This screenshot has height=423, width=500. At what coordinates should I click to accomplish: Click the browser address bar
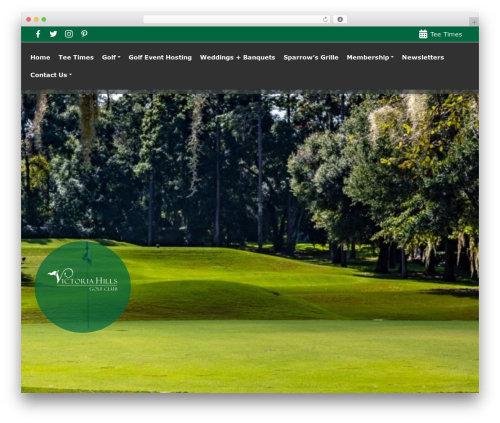[x=237, y=20]
